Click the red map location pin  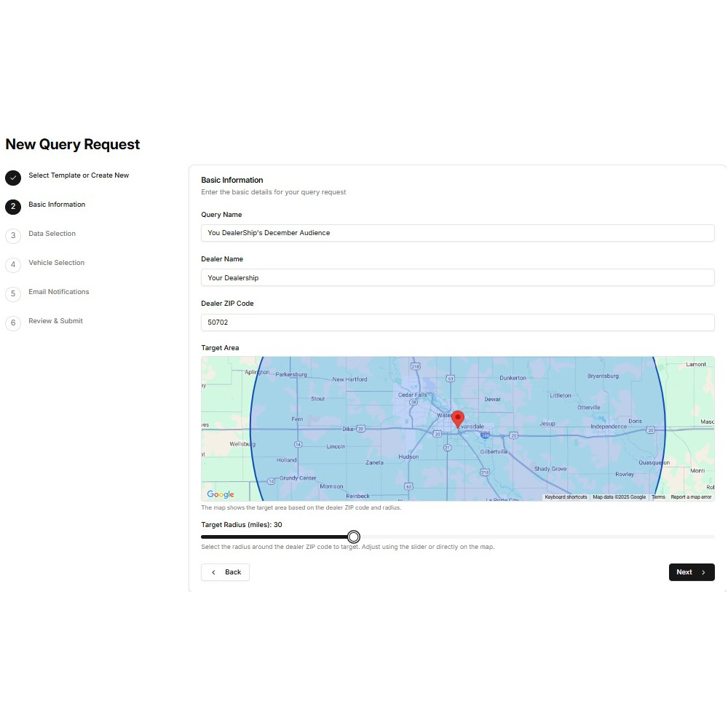458,419
